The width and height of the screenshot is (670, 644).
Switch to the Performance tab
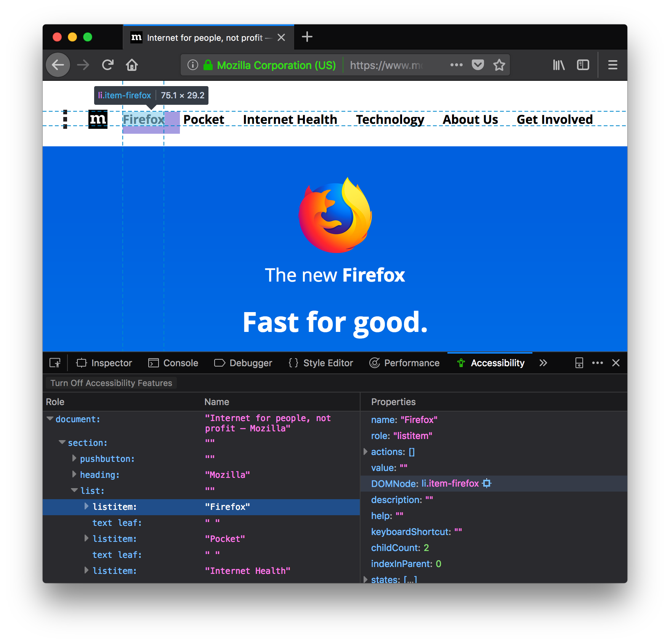pos(404,363)
